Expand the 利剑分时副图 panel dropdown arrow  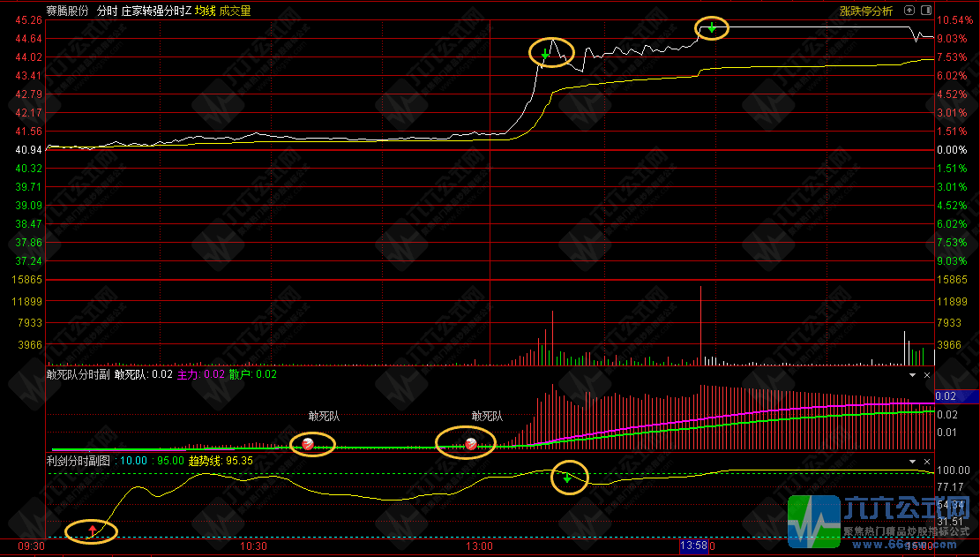coord(913,461)
